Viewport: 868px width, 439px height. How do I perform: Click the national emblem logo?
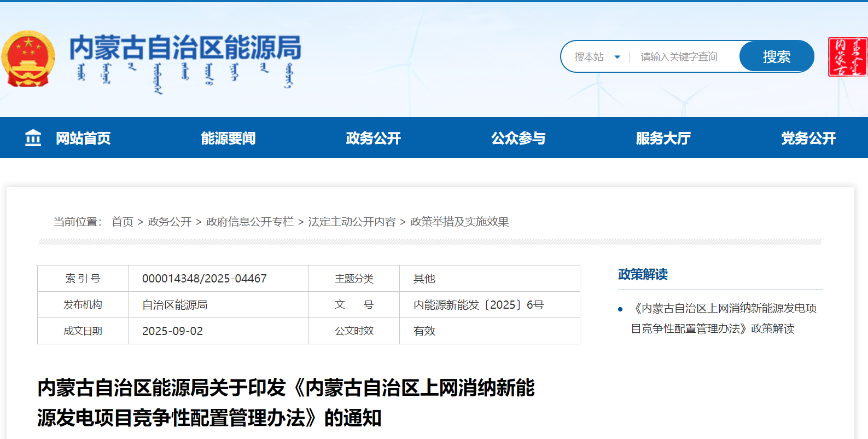[28, 59]
